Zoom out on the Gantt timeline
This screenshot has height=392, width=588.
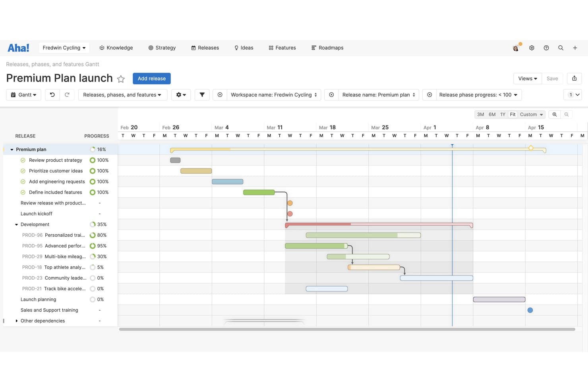[x=567, y=114]
